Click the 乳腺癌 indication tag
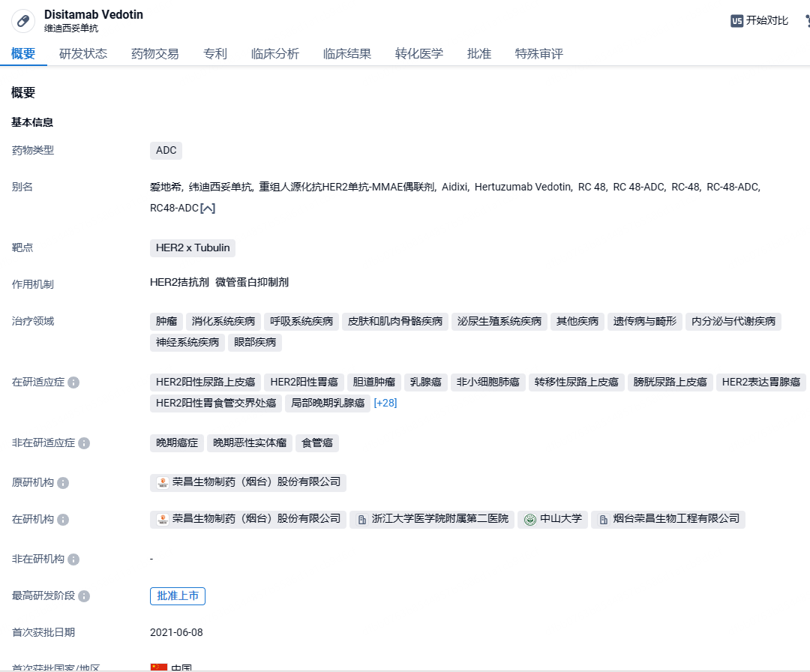 426,382
